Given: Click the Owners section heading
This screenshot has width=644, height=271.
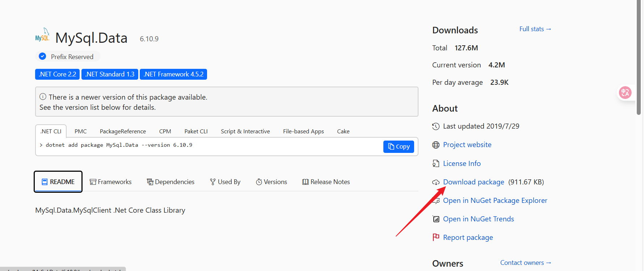Looking at the screenshot, I should 448,263.
